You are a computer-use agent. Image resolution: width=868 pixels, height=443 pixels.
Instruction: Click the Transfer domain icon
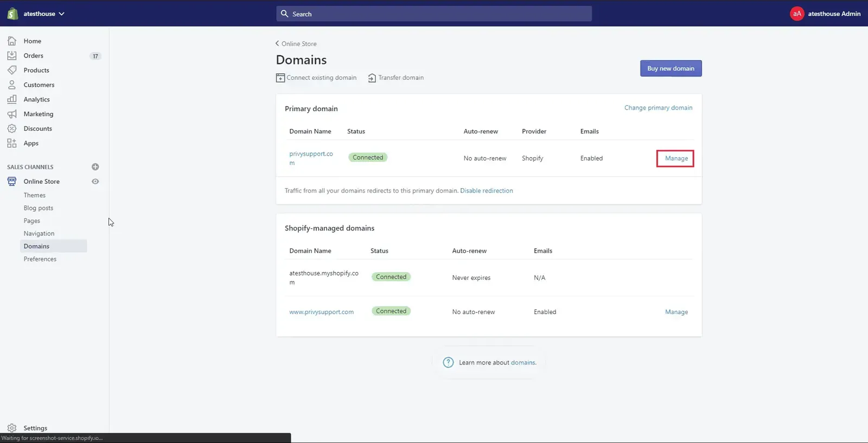click(372, 78)
